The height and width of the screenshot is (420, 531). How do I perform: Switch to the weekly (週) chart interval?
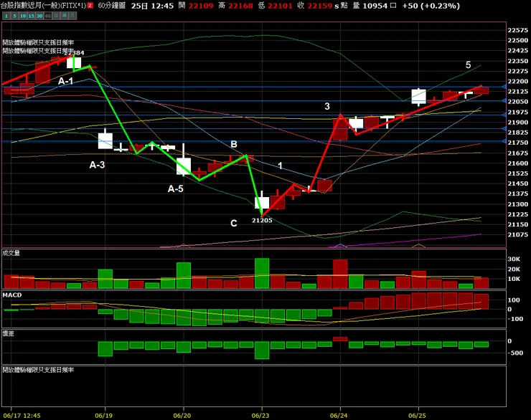click(65, 16)
